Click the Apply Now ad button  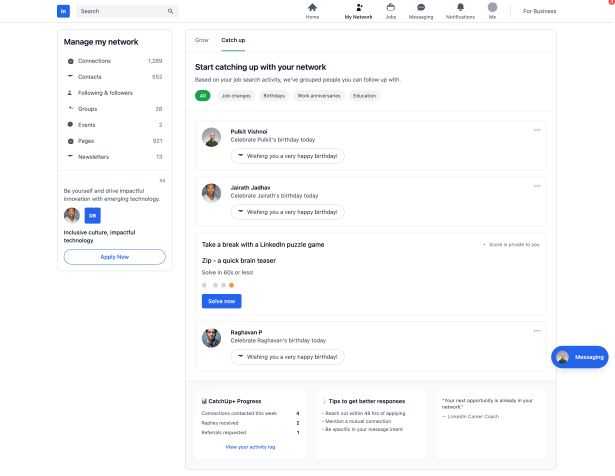pos(115,257)
